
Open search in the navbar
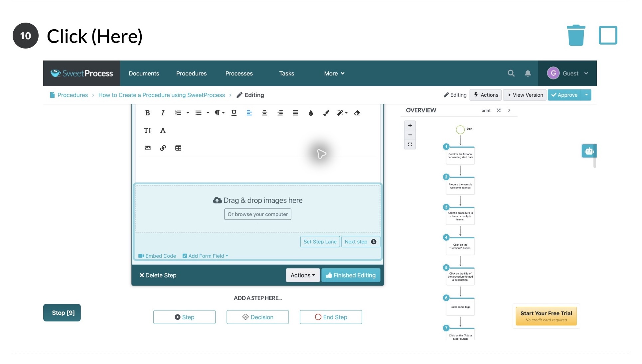[x=511, y=73]
